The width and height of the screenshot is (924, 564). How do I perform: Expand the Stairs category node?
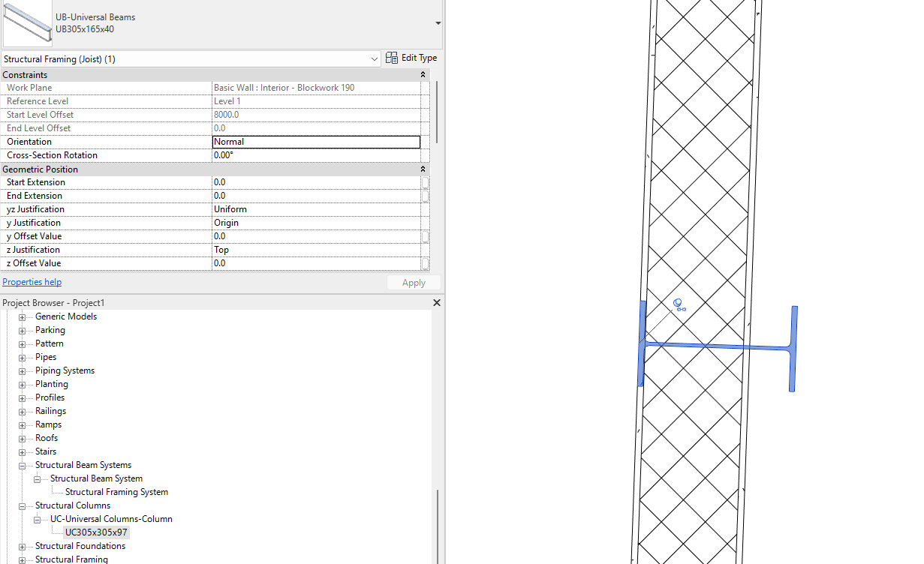pos(21,451)
